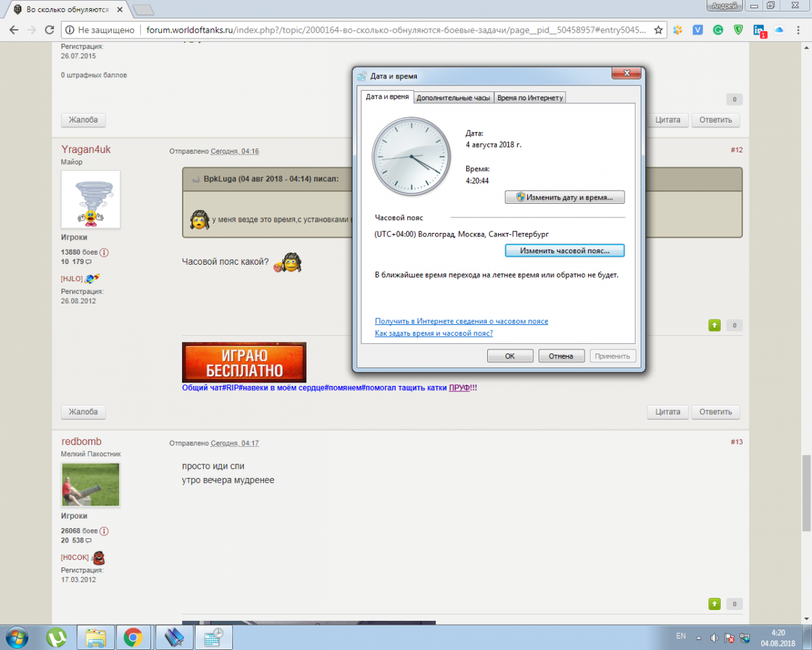Open the [HJLO] clan tag link

pos(72,278)
